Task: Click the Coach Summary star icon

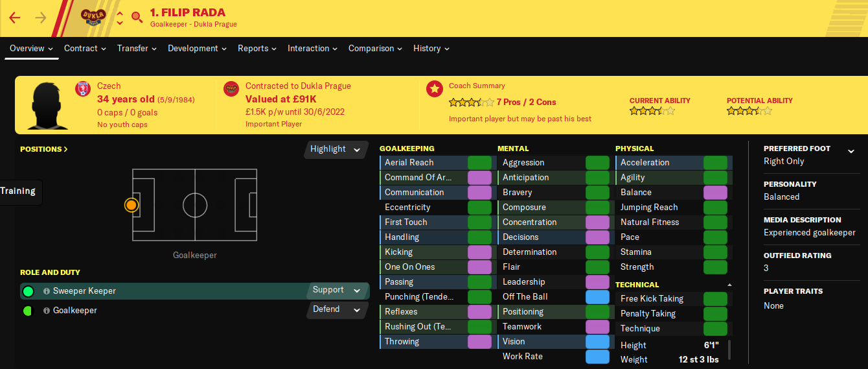Action: pyautogui.click(x=435, y=89)
